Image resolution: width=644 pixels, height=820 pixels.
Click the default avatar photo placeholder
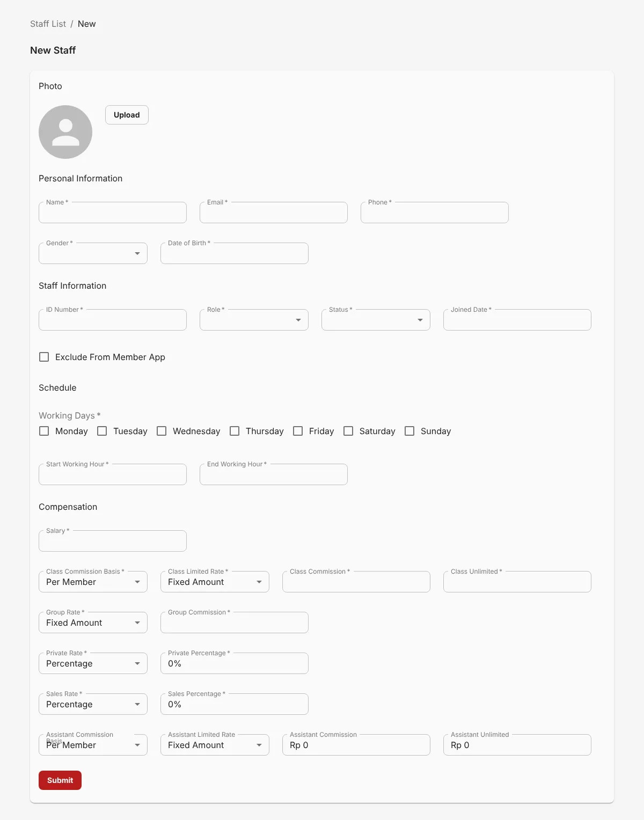(x=65, y=132)
